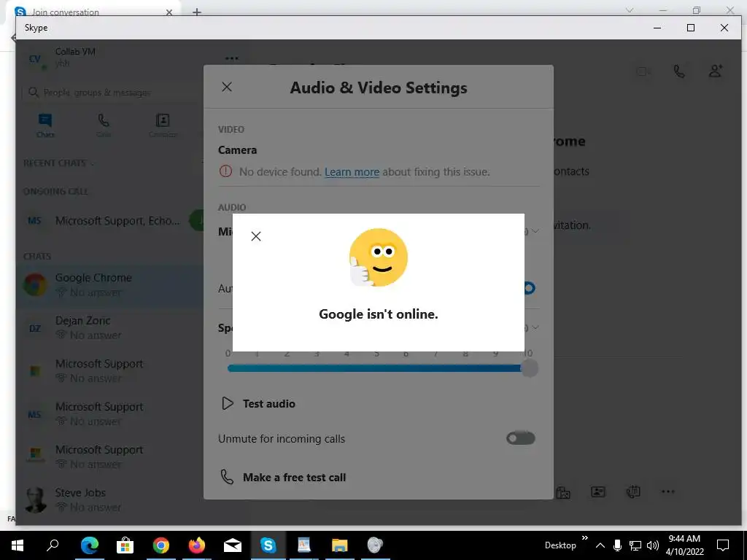Close the Join conversation browser tab
Image resolution: width=747 pixels, height=560 pixels.
click(x=169, y=12)
